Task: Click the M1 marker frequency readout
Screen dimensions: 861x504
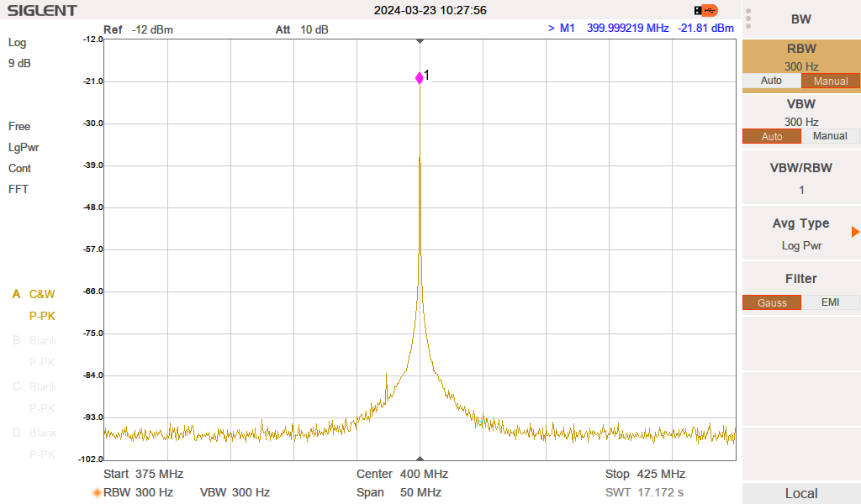Action: coord(627,29)
